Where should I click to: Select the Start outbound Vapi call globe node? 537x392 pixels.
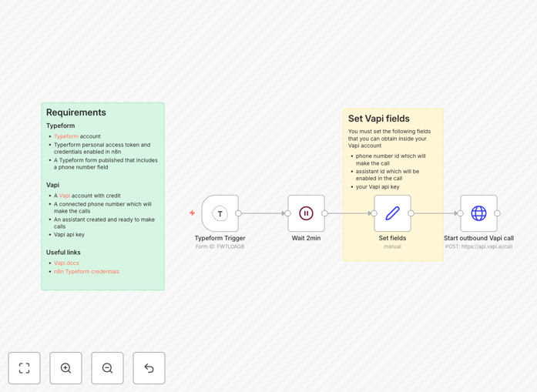click(x=478, y=213)
